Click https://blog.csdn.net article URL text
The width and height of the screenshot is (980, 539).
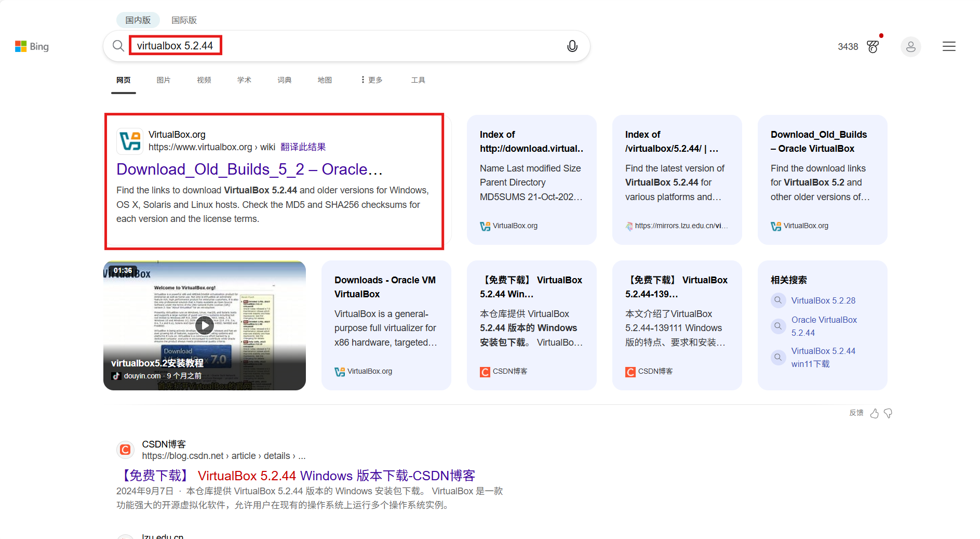(x=224, y=456)
